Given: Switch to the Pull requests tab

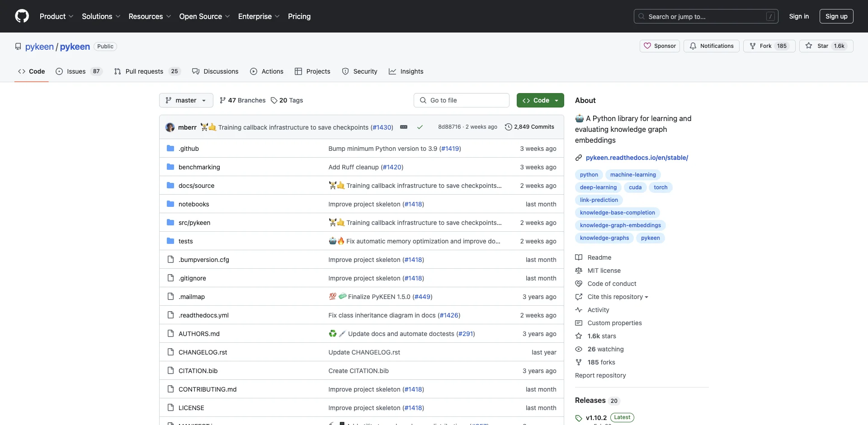Looking at the screenshot, I should (x=147, y=71).
